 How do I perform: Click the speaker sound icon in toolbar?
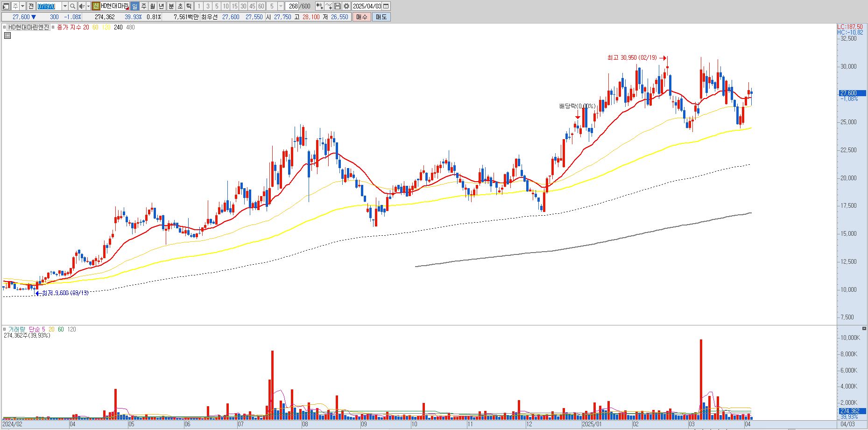point(82,6)
